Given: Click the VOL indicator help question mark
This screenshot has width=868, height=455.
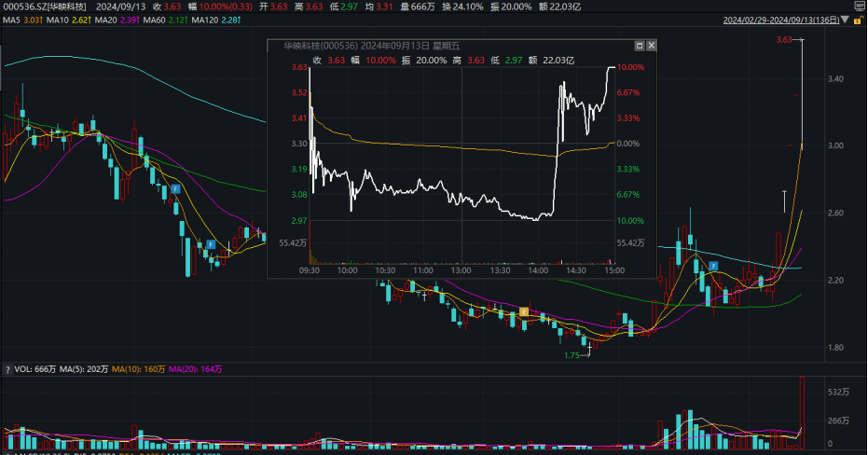Looking at the screenshot, I should click(7, 370).
